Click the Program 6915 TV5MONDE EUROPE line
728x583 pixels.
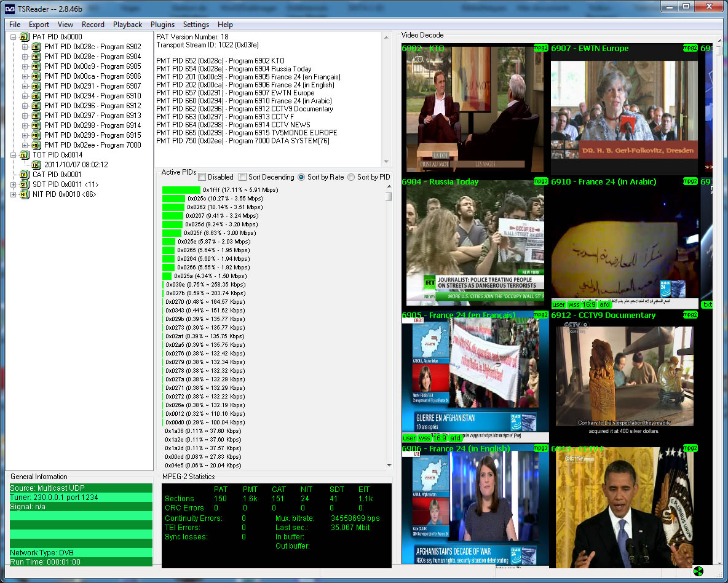[247, 132]
